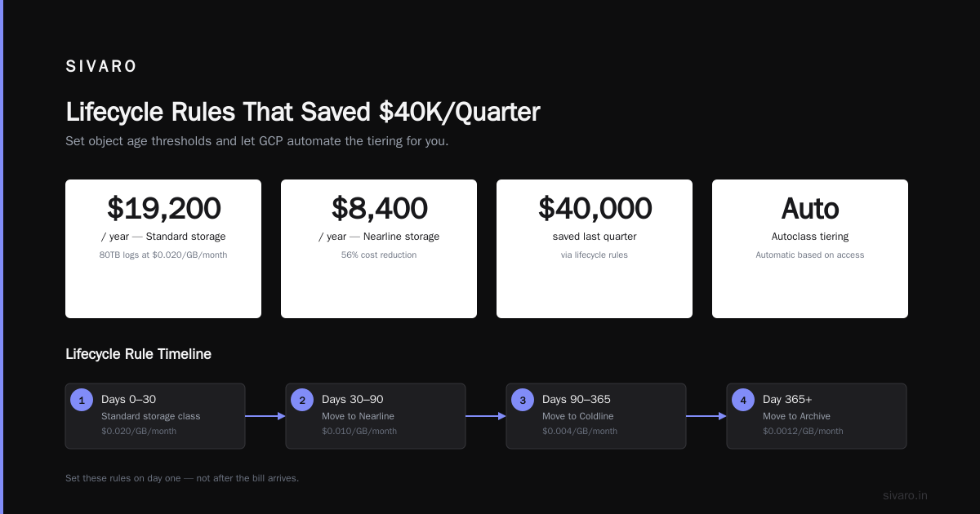Click arrow between Days 0–30 and Days 30–90
The width and height of the screenshot is (980, 514).
265,416
